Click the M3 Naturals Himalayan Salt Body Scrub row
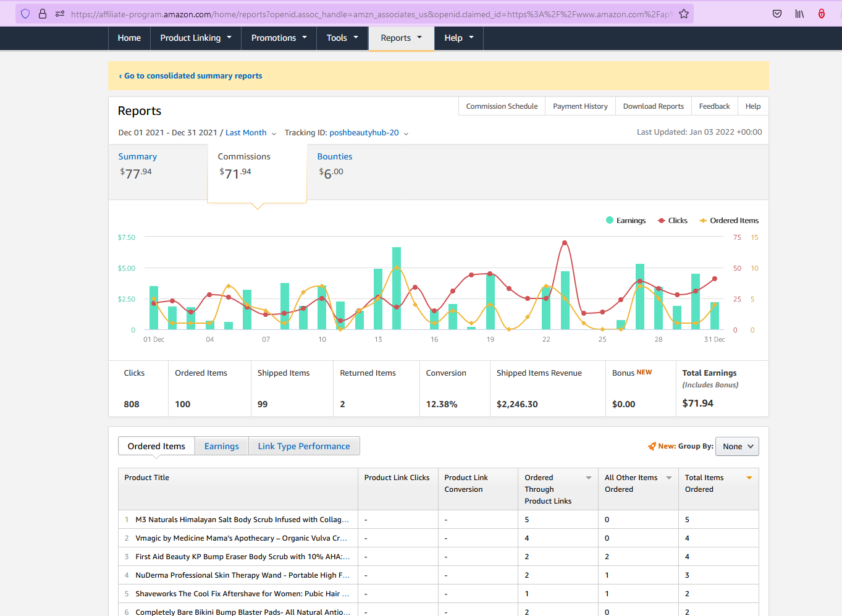 tap(439, 520)
